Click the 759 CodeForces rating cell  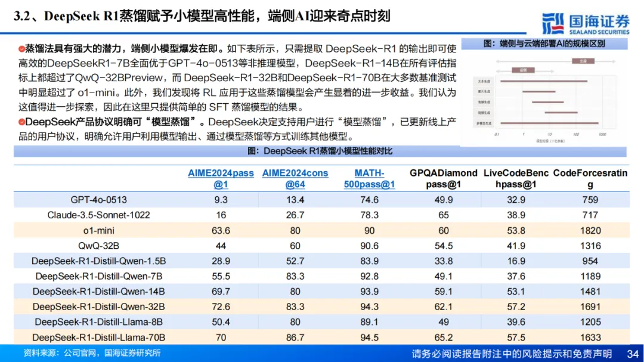coord(590,200)
